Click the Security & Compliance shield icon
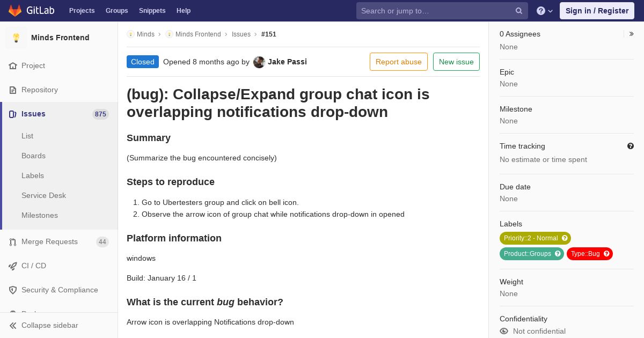This screenshot has height=338, width=644. click(x=13, y=290)
